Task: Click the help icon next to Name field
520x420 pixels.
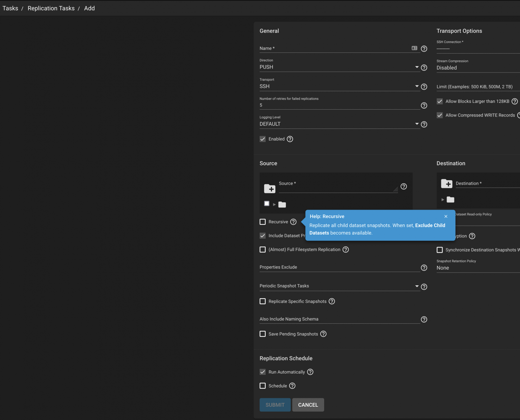Action: click(424, 49)
